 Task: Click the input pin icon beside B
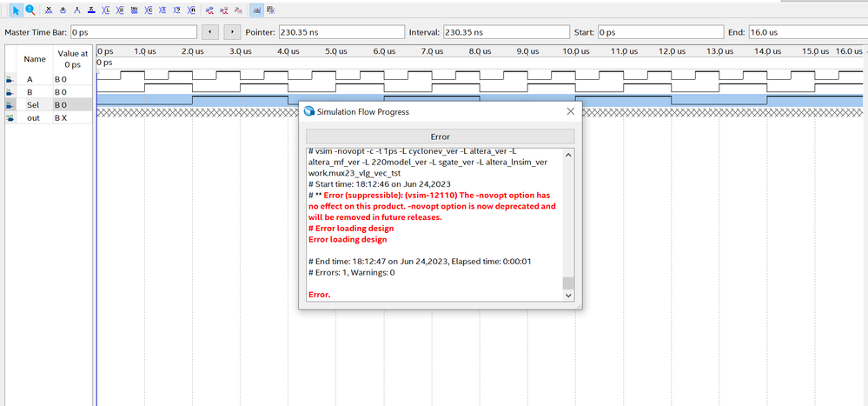pyautogui.click(x=10, y=92)
